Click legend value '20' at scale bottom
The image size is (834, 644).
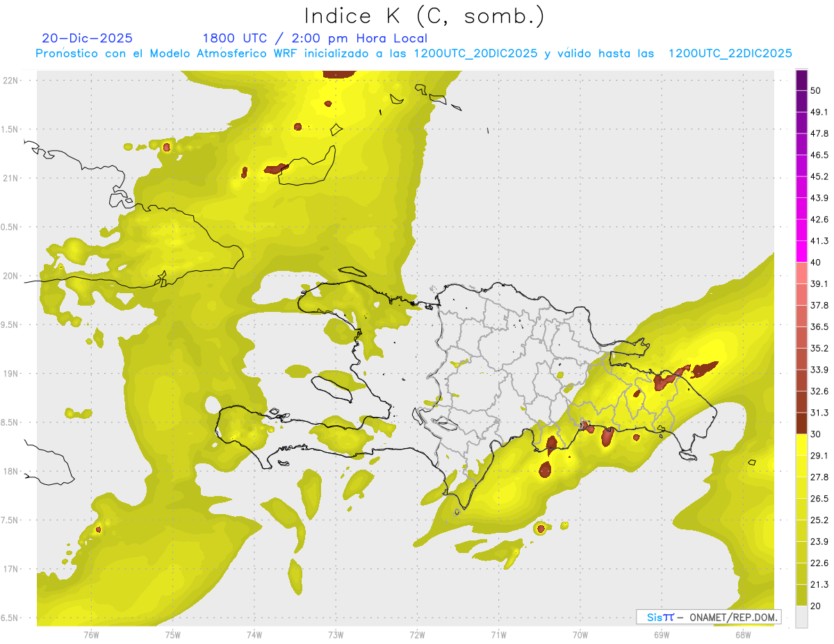point(816,606)
